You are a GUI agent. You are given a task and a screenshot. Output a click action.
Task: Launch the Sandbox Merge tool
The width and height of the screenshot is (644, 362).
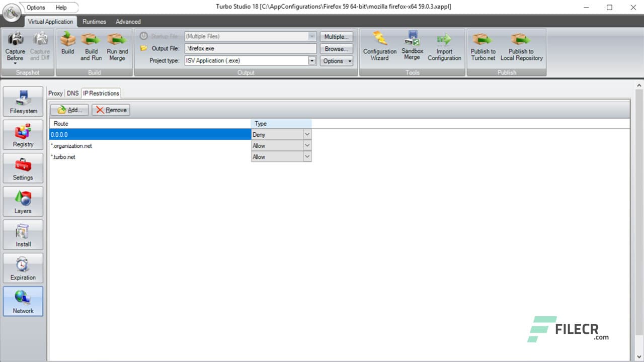click(412, 47)
